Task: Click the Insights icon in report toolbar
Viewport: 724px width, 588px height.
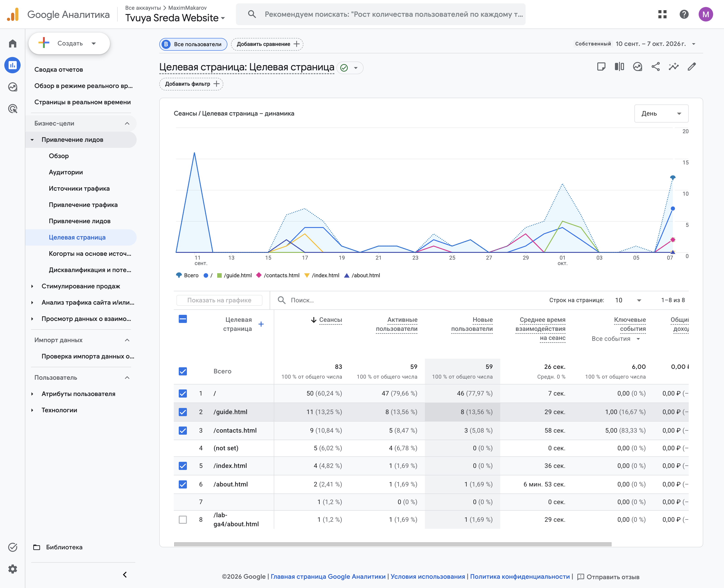Action: pyautogui.click(x=638, y=67)
